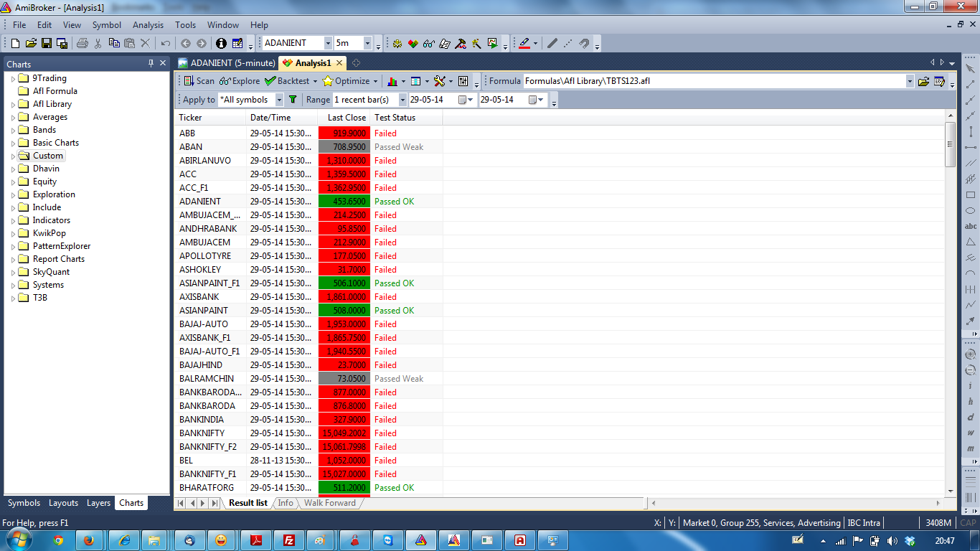Switch to the Layers panel tab
980x551 pixels.
click(98, 503)
